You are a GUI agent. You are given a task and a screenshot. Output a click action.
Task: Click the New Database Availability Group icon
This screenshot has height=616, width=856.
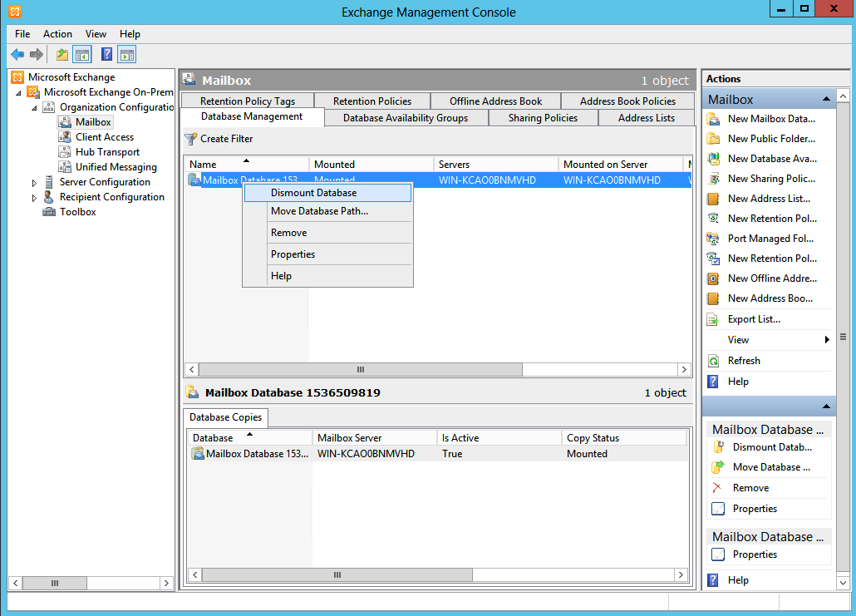(x=712, y=159)
